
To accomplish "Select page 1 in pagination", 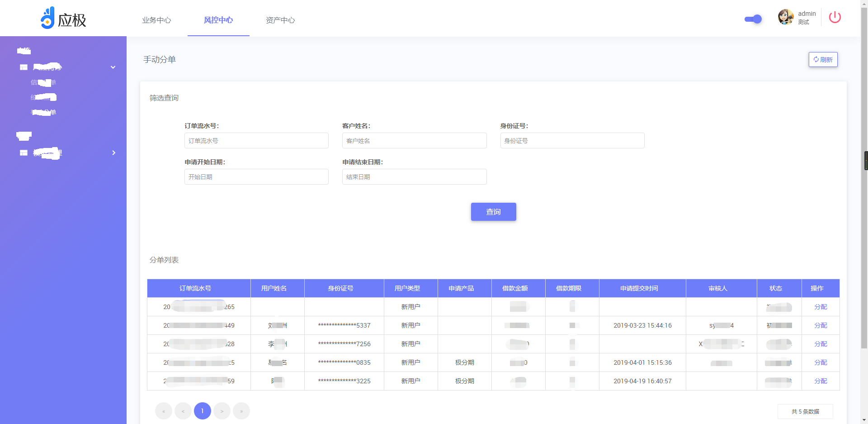I will click(203, 411).
